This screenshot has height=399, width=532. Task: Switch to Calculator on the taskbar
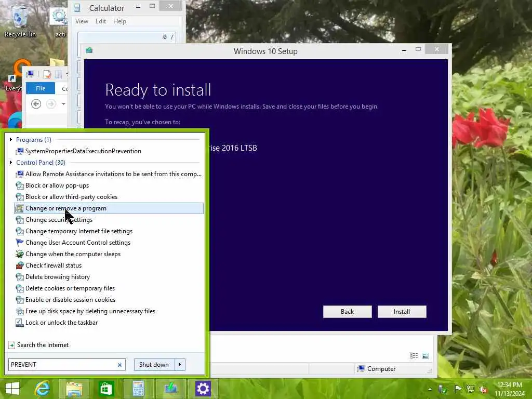[x=138, y=389]
